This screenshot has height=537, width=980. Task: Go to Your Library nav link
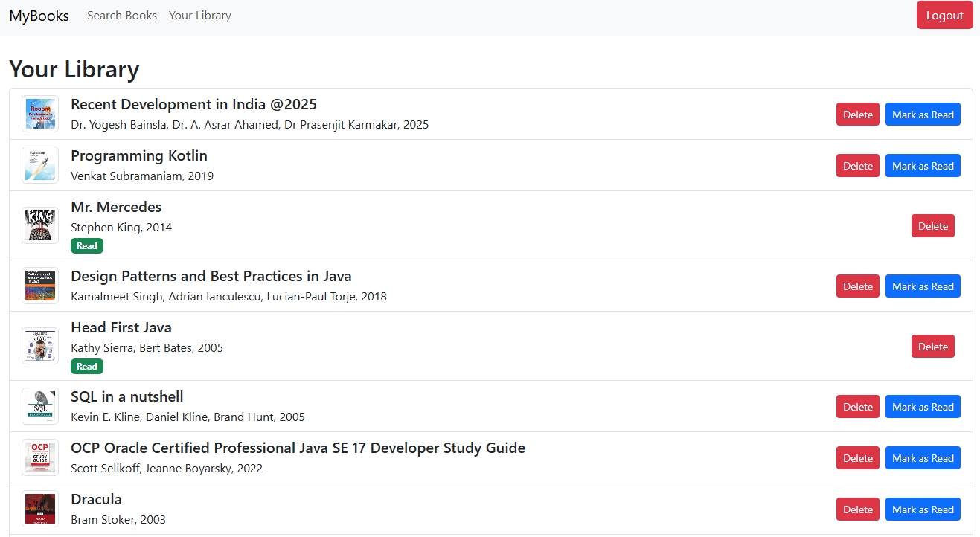tap(199, 16)
